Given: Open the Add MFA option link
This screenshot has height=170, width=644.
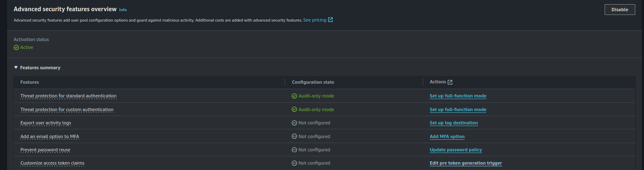Looking at the screenshot, I should (x=447, y=136).
